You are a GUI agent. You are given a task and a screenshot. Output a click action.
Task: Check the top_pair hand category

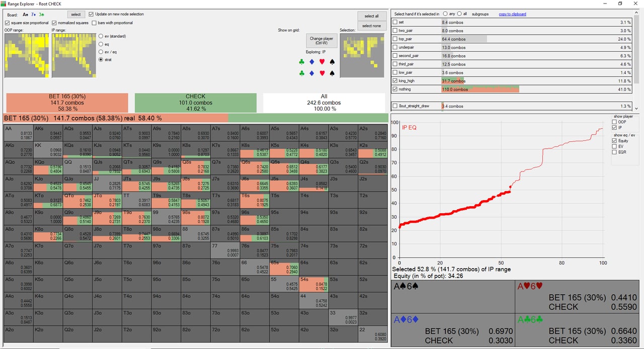coord(395,39)
